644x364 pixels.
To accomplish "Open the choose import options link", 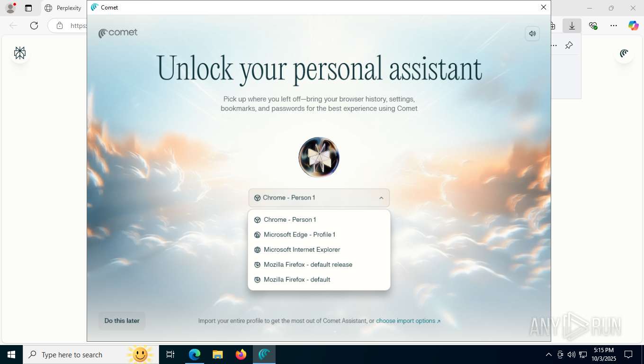I will point(408,321).
